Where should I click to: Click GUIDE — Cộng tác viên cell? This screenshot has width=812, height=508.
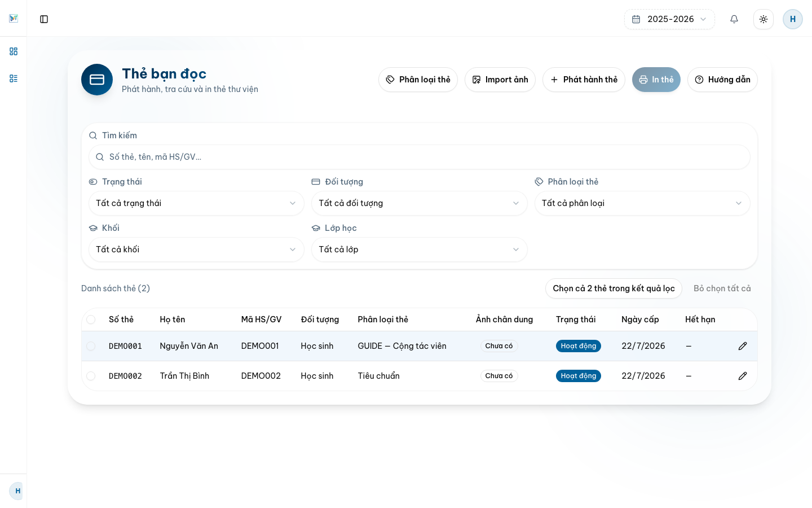pos(402,346)
